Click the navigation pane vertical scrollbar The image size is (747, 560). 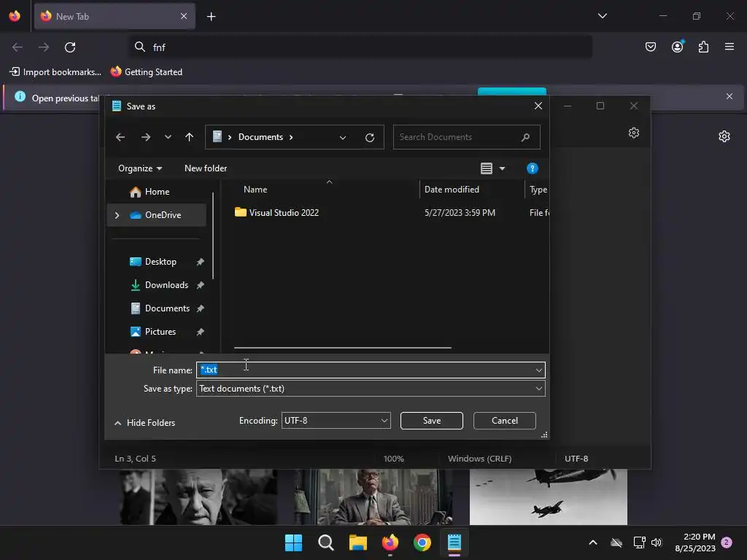[x=213, y=236]
